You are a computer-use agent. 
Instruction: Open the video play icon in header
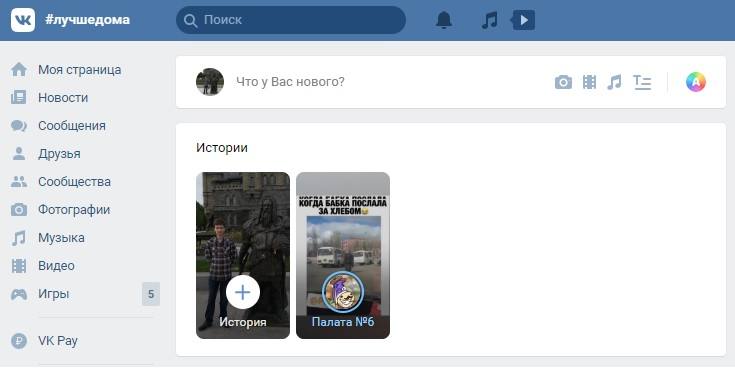(x=523, y=20)
